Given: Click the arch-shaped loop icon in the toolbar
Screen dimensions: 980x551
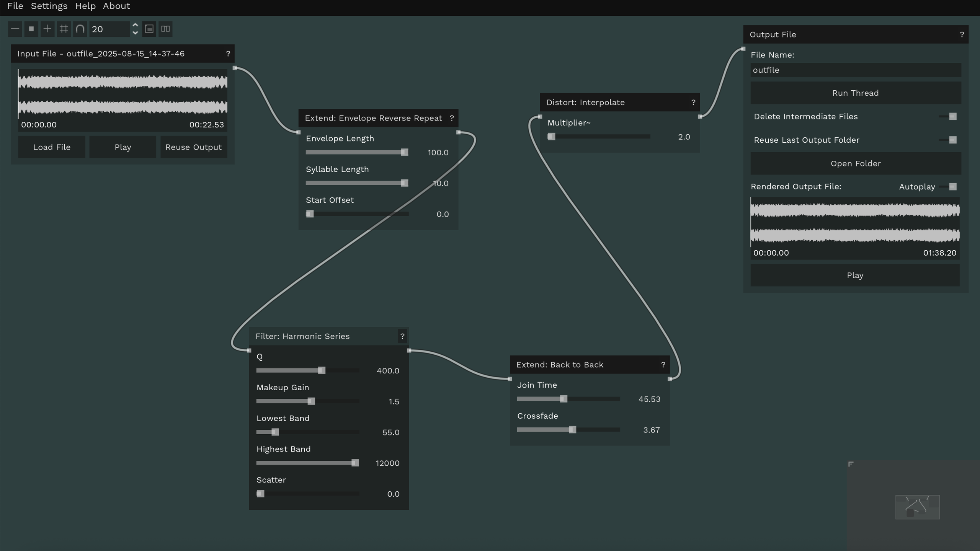Looking at the screenshot, I should [80, 29].
